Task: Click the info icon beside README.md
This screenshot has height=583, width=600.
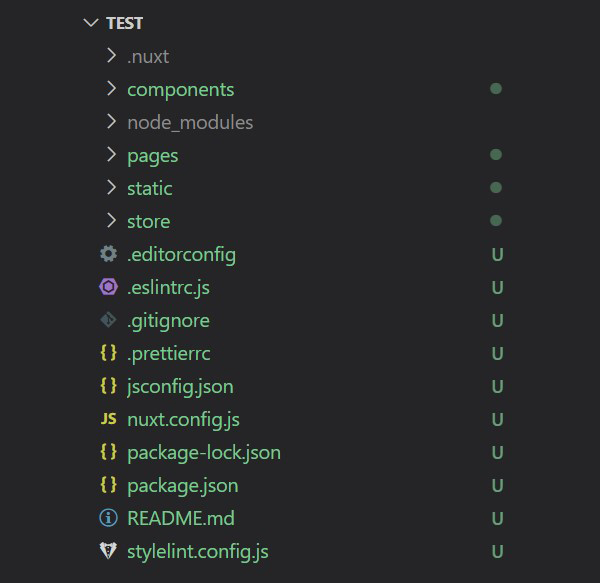Action: 108,518
